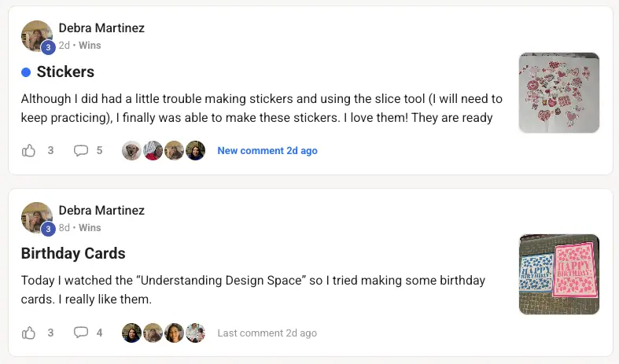This screenshot has height=364, width=619.
Task: Like the Birthday Cards post thumbs-up icon
Action: [x=29, y=333]
